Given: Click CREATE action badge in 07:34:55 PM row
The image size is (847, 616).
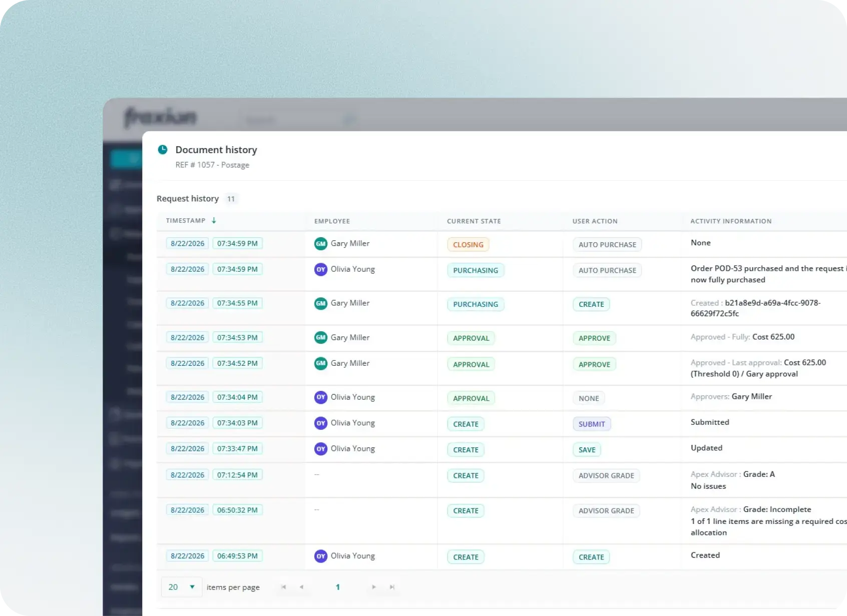Looking at the screenshot, I should click(x=591, y=304).
